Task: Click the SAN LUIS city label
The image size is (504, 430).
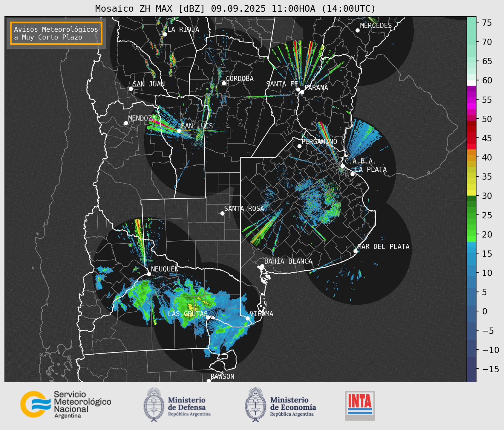Action: click(197, 126)
